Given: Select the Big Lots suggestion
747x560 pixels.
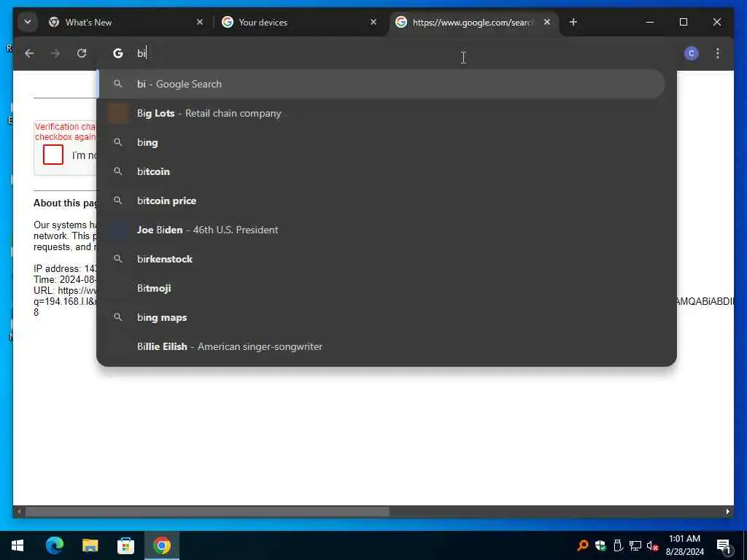Looking at the screenshot, I should tap(382, 113).
